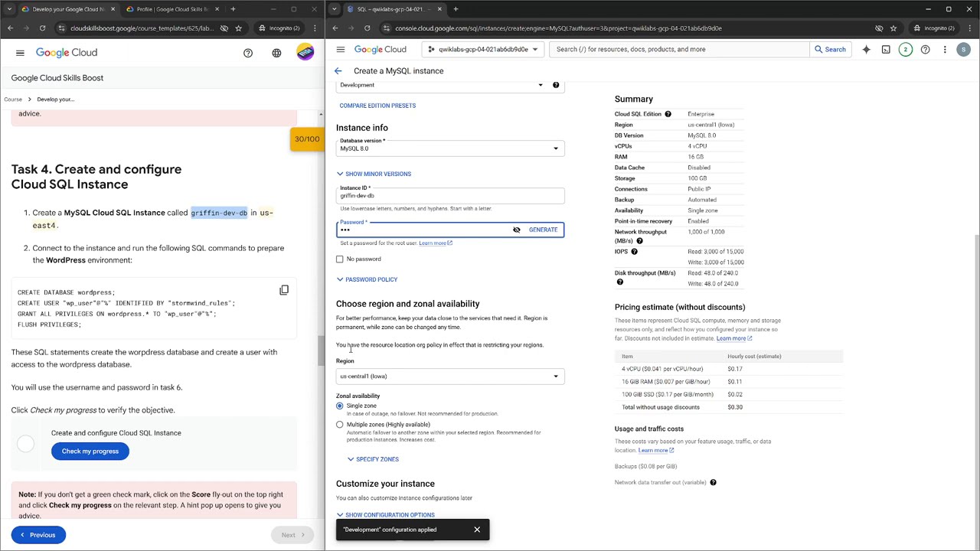
Task: Open Learn more link in Pricing estimate
Action: click(x=733, y=338)
